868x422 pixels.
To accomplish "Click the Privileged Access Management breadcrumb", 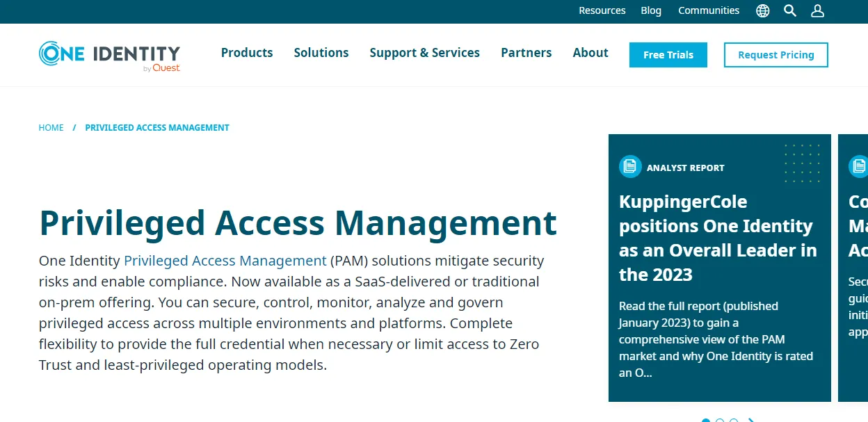I will point(157,128).
